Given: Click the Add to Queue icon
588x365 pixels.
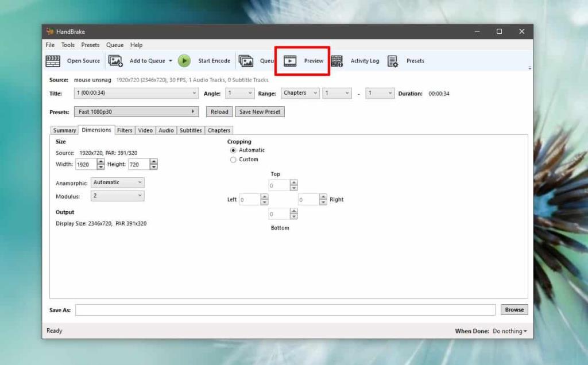Looking at the screenshot, I should pos(115,60).
